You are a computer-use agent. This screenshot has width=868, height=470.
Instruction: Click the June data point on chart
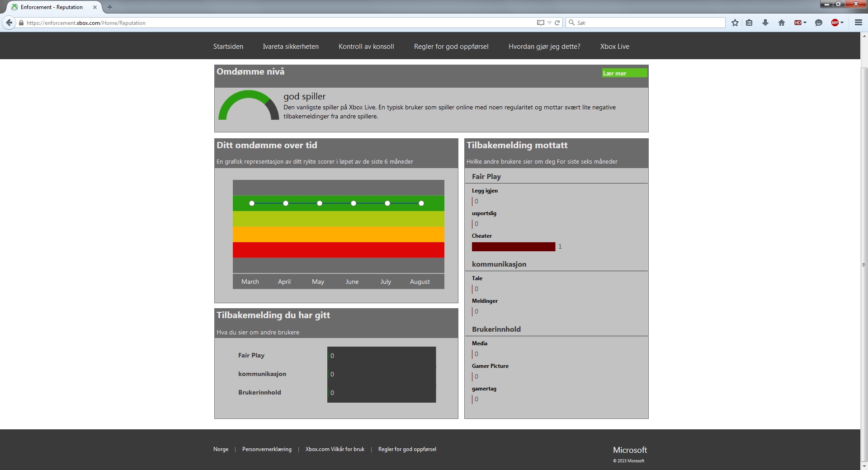tap(354, 203)
